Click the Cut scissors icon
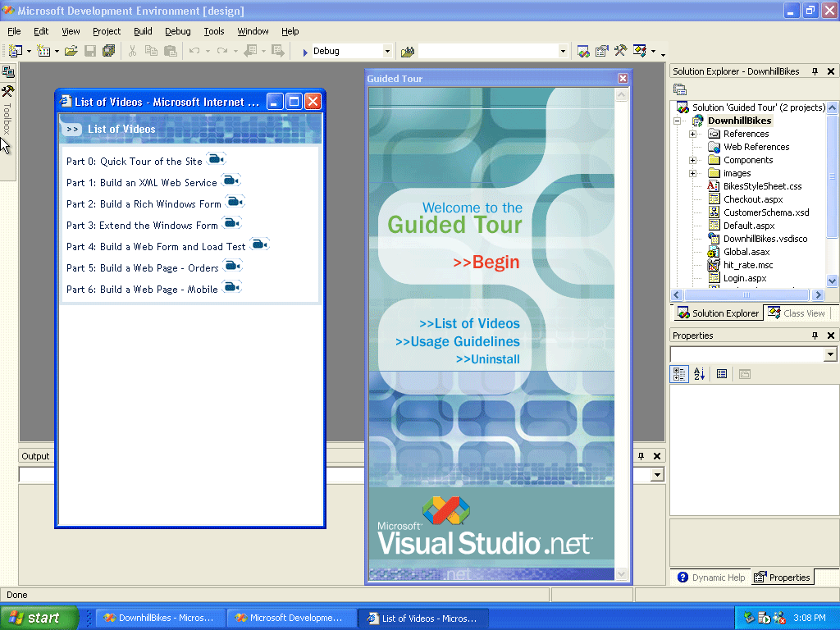 coord(132,51)
